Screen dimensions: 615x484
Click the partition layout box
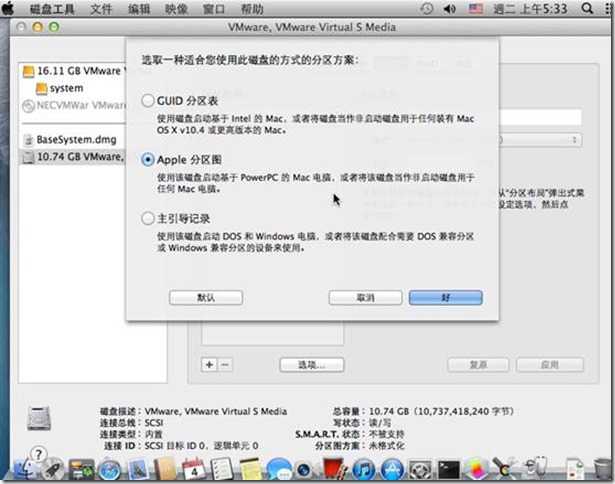(x=273, y=333)
